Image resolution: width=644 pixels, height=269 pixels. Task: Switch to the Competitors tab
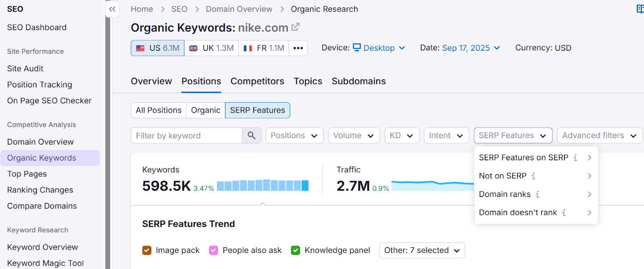pos(257,81)
